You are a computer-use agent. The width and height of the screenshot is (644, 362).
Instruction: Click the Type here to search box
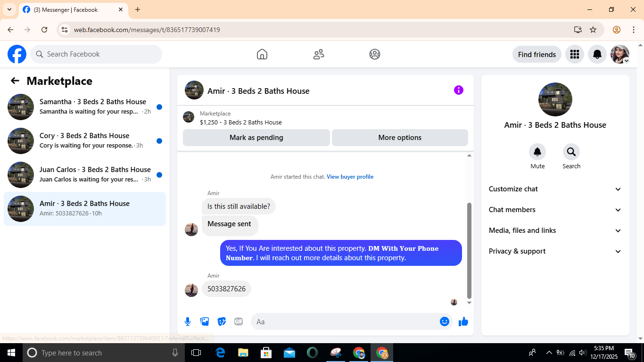coord(104,353)
